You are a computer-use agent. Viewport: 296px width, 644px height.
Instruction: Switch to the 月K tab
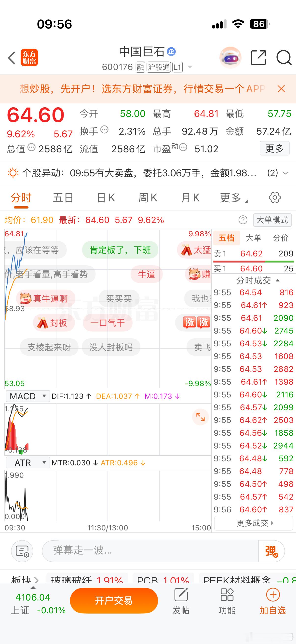click(x=190, y=198)
